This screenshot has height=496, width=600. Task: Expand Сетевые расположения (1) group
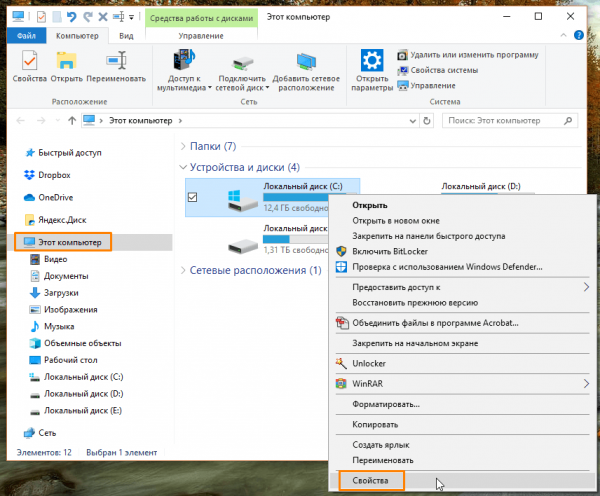[183, 270]
